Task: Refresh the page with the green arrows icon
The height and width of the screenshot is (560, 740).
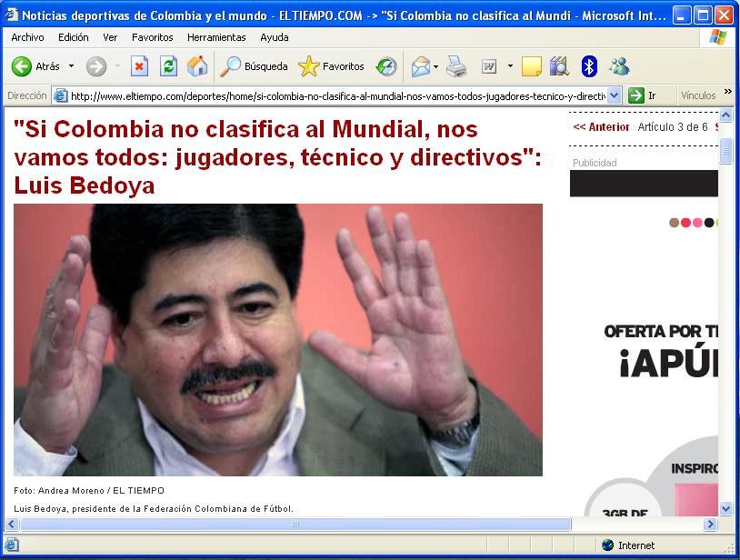Action: pos(168,66)
